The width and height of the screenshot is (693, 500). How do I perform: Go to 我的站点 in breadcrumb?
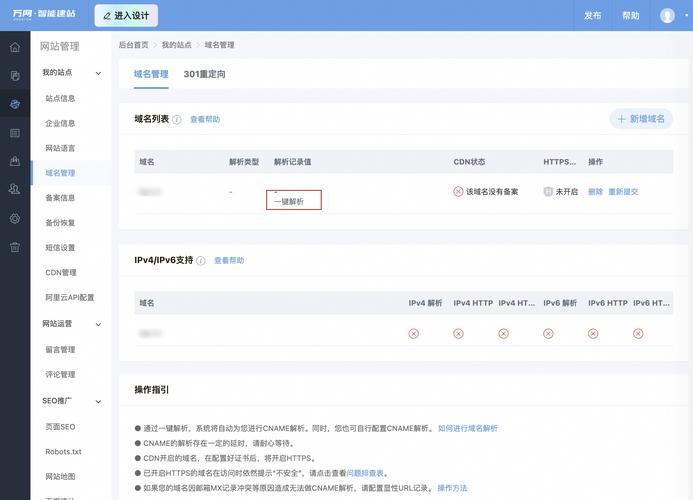[x=177, y=45]
